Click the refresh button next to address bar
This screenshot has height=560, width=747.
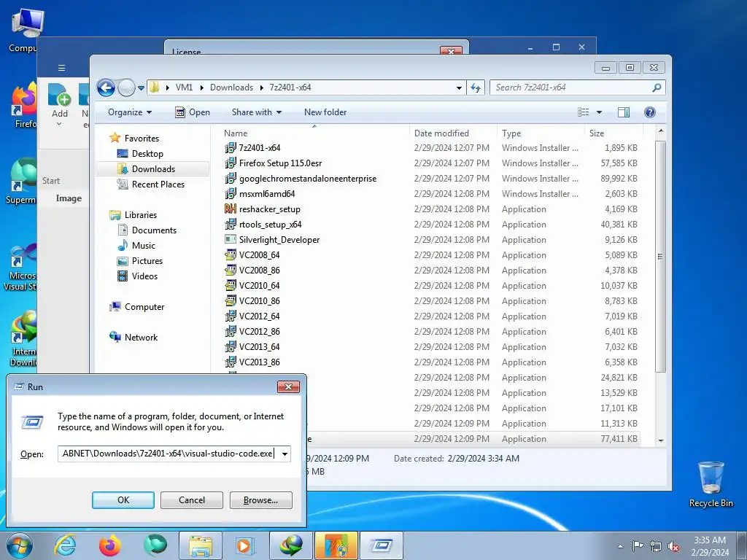click(476, 87)
